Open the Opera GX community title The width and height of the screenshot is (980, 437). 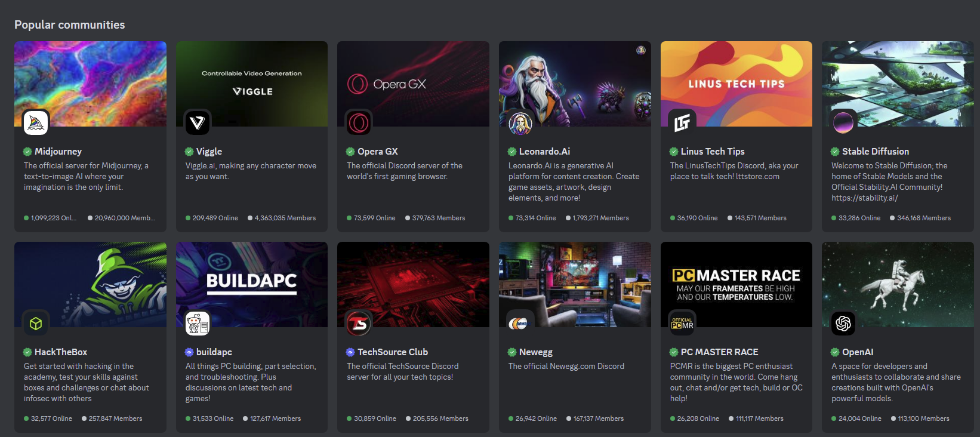pyautogui.click(x=378, y=152)
